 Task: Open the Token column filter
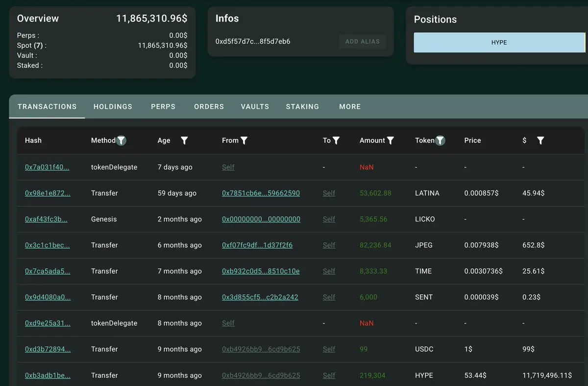(441, 141)
